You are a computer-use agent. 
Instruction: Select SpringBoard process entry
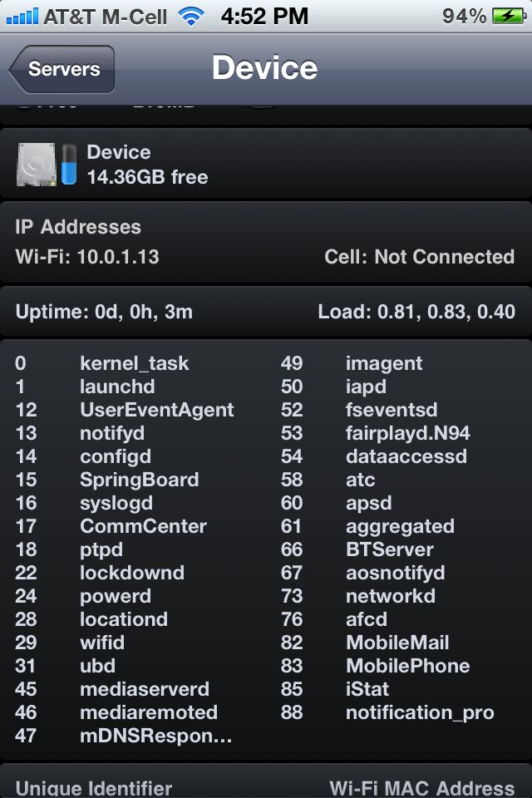coord(107,480)
